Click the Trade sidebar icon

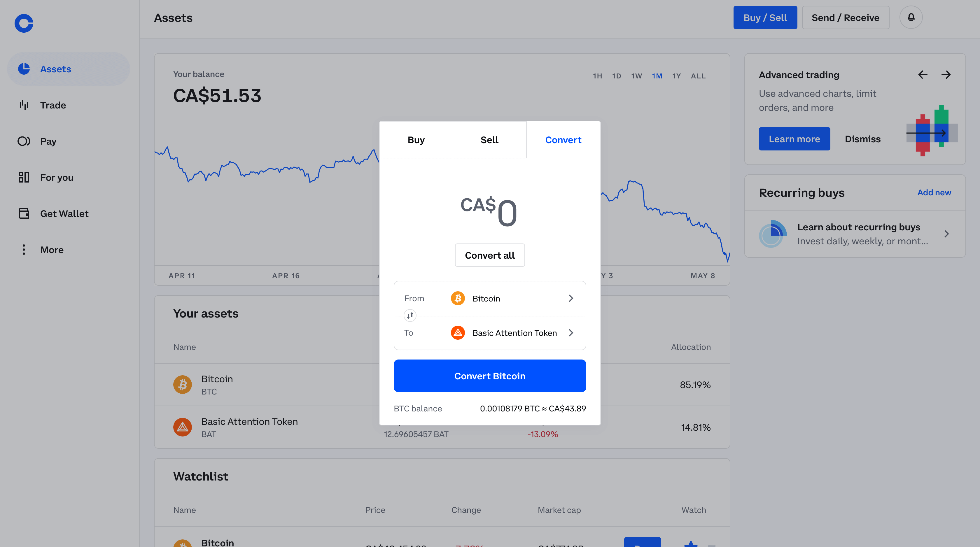pyautogui.click(x=24, y=105)
